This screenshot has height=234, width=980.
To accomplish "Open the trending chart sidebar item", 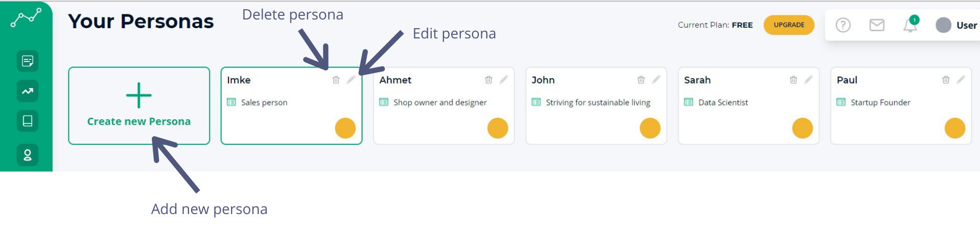I will tap(28, 92).
